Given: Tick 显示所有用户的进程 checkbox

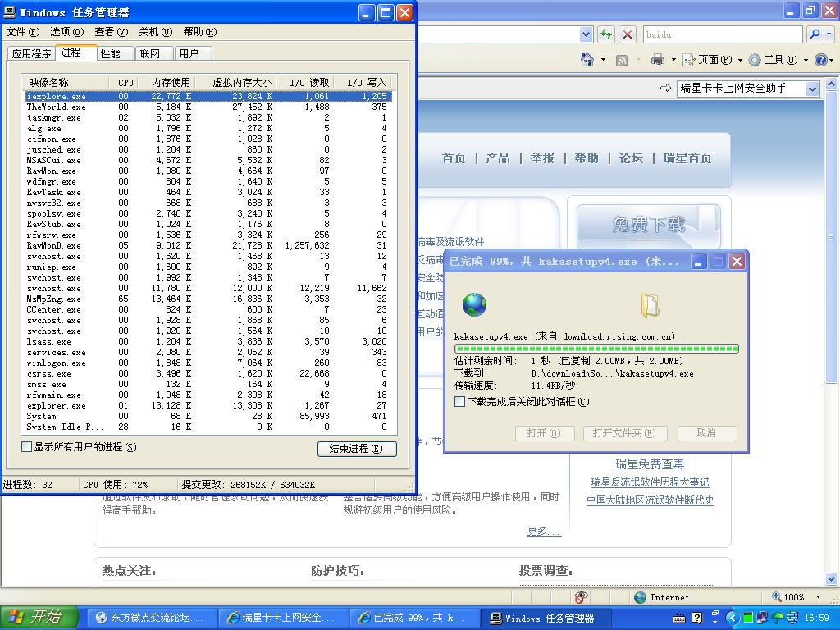Looking at the screenshot, I should click(26, 447).
